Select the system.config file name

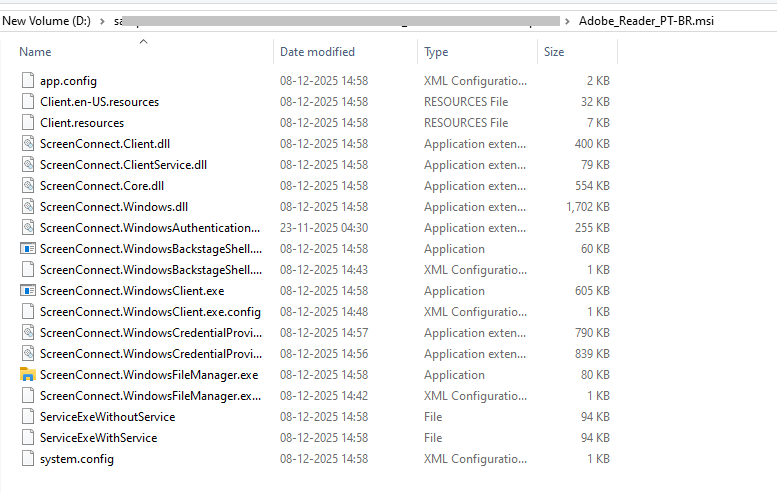(x=77, y=459)
